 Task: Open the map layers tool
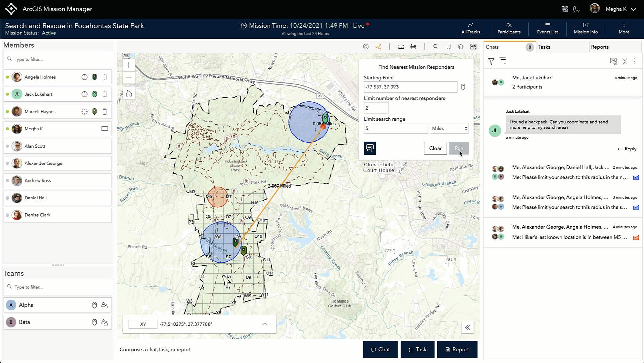[461, 47]
